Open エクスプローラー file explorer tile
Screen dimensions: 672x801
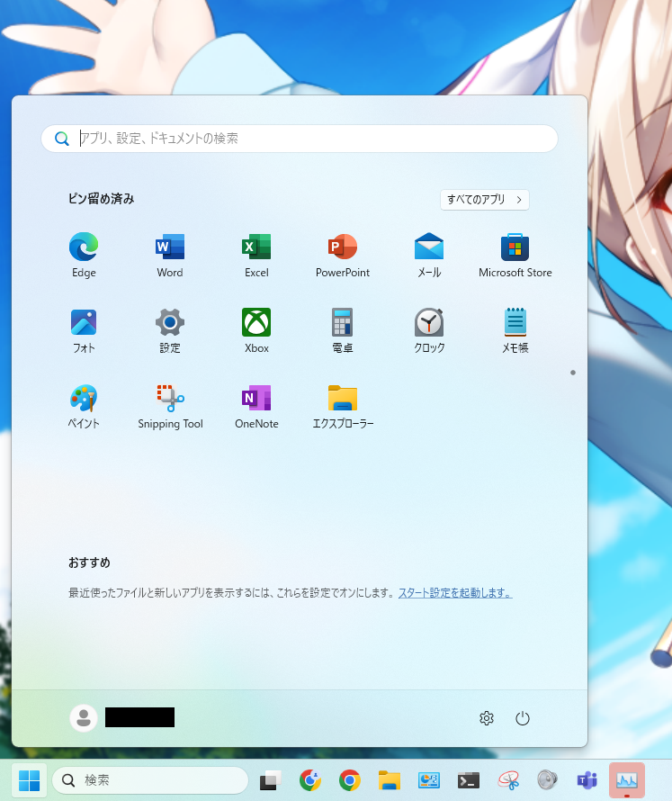coord(343,406)
